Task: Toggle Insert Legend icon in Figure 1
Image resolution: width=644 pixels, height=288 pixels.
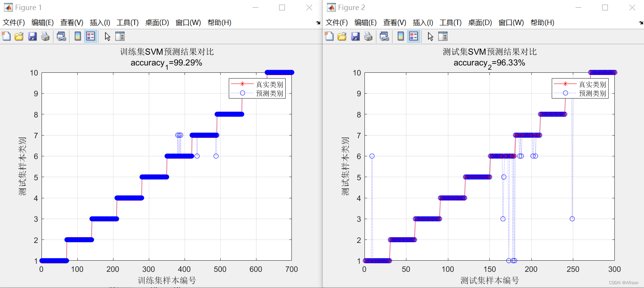Action: 91,37
